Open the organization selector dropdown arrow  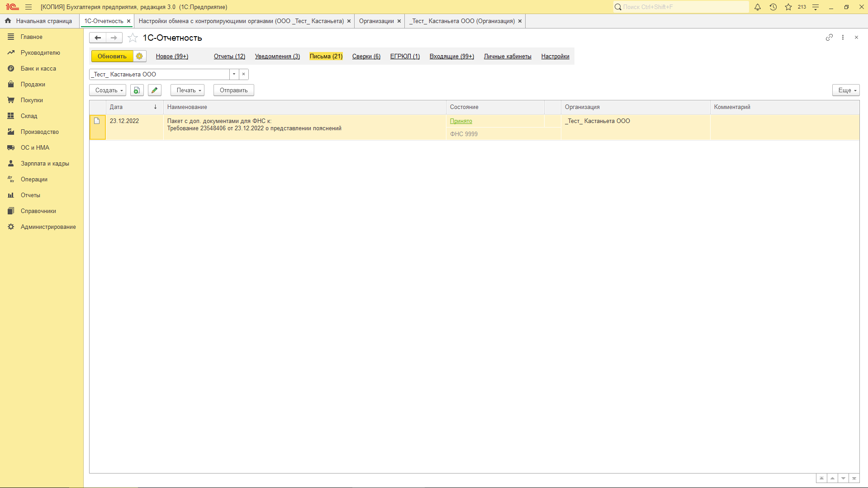click(234, 74)
